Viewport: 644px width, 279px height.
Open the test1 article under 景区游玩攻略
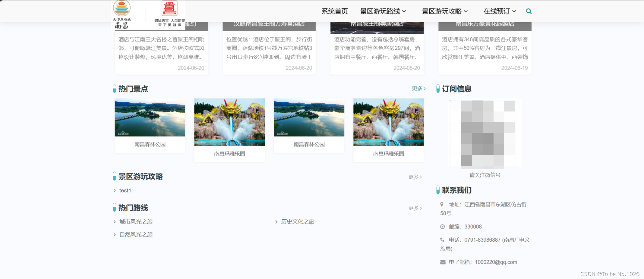pyautogui.click(x=125, y=190)
